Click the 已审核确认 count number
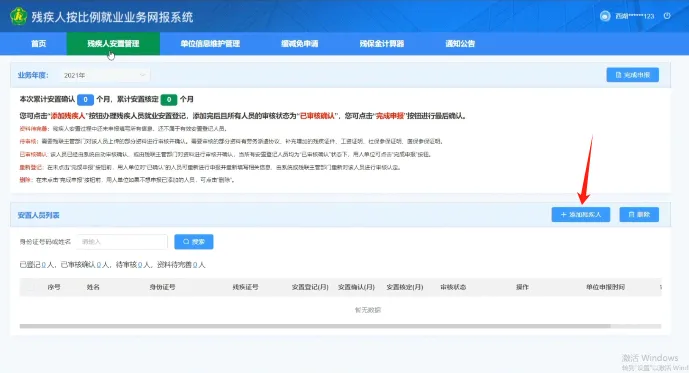This screenshot has width=689, height=373. (x=99, y=265)
